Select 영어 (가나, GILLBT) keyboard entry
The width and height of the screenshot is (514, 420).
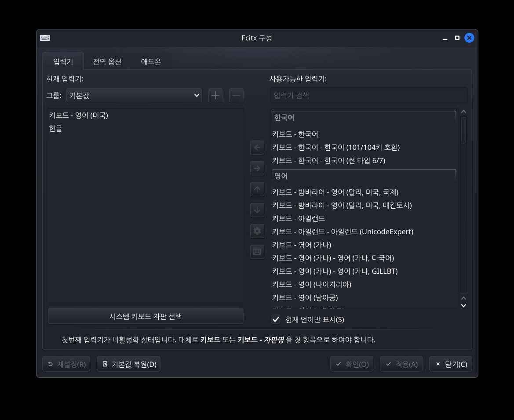coord(364,271)
